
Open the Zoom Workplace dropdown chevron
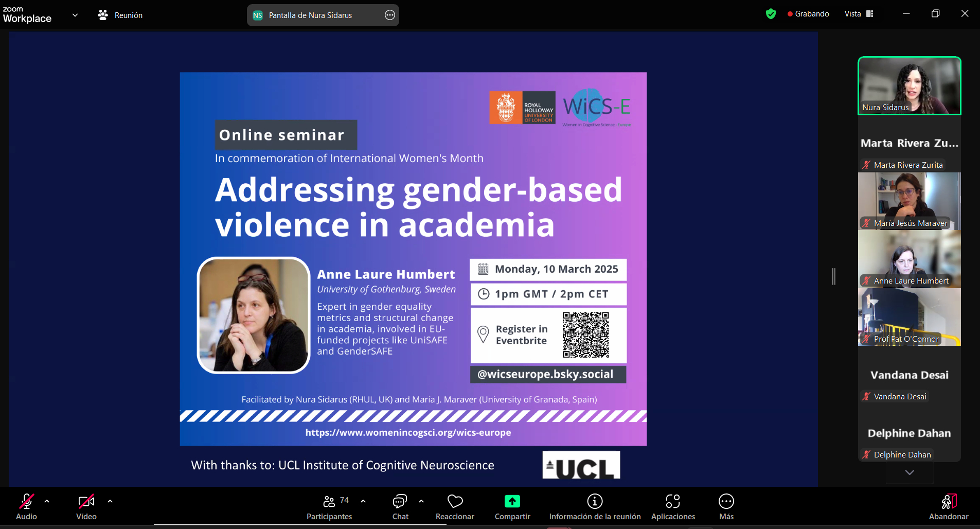point(75,15)
